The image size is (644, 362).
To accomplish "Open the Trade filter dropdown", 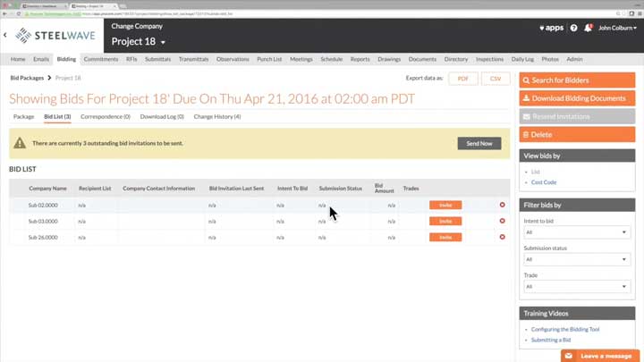I will tap(576, 287).
